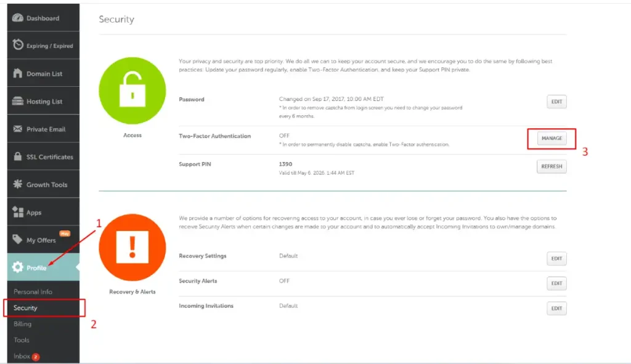This screenshot has height=364, width=631.
Task: Click the Two-Factor Authentication label
Action: (215, 136)
